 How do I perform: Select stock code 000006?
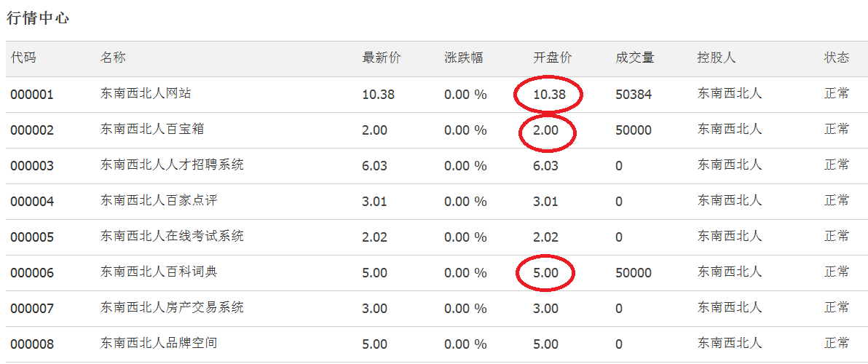32,273
